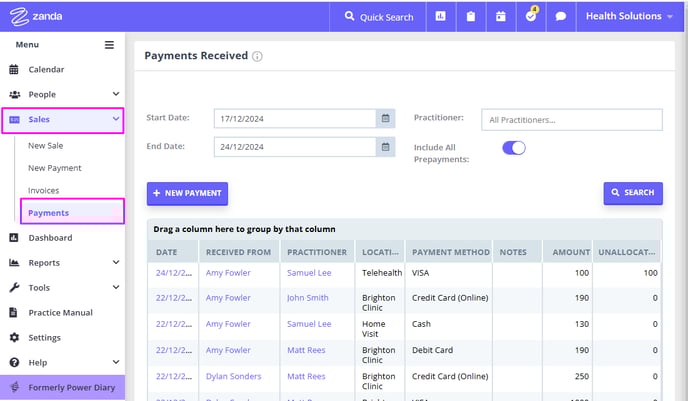The height and width of the screenshot is (401, 688).
Task: Click the People icon in sidebar
Action: [x=14, y=94]
